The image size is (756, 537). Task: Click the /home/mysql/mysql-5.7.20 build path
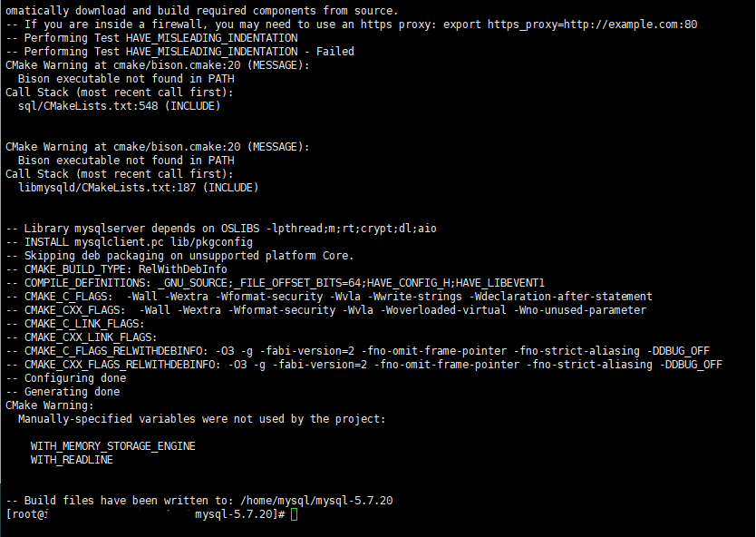coord(316,501)
